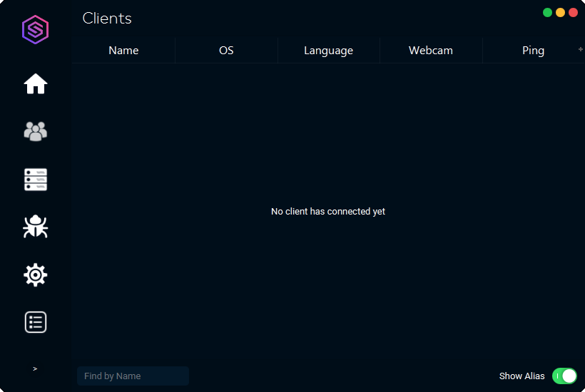Sort clients by Name column header
Screen dimensions: 585x392
[123, 51]
